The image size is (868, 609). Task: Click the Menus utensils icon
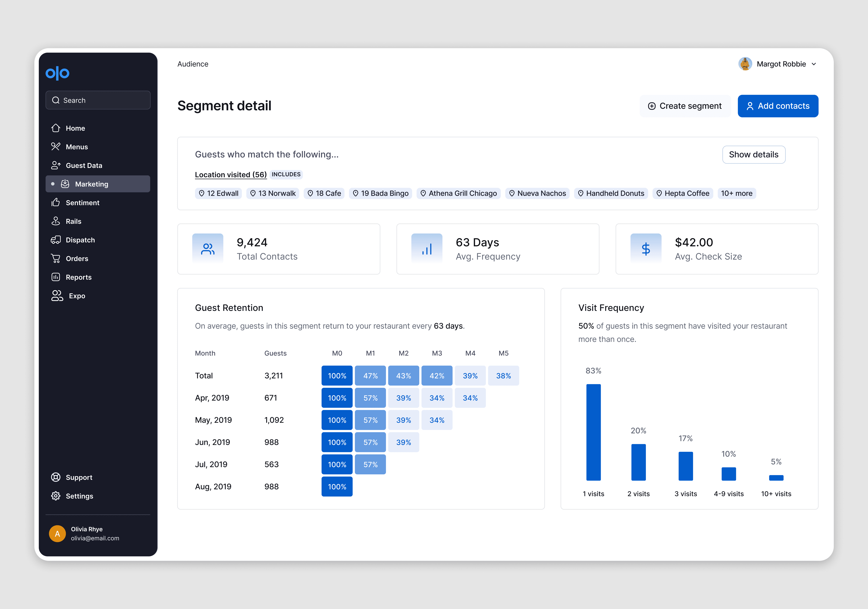pos(56,147)
